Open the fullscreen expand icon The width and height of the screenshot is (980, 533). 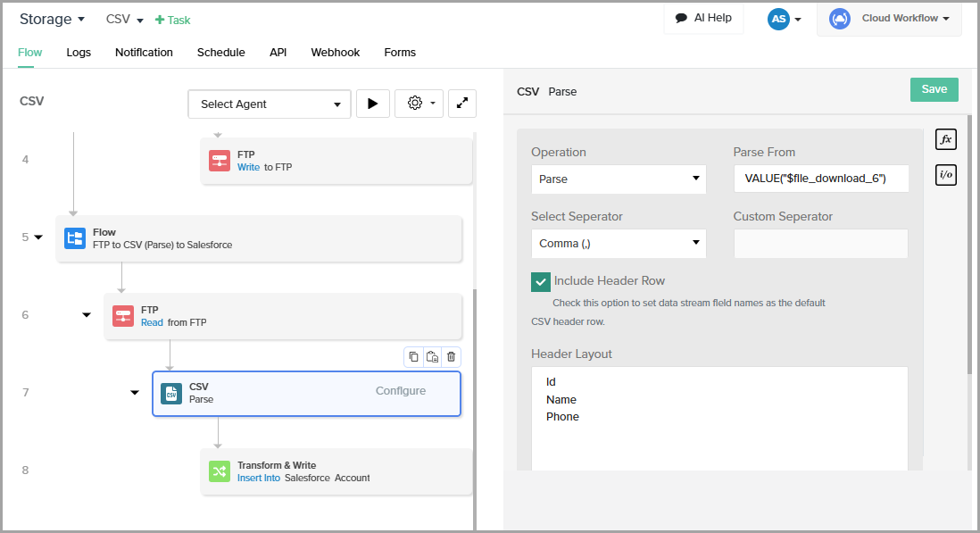coord(461,104)
